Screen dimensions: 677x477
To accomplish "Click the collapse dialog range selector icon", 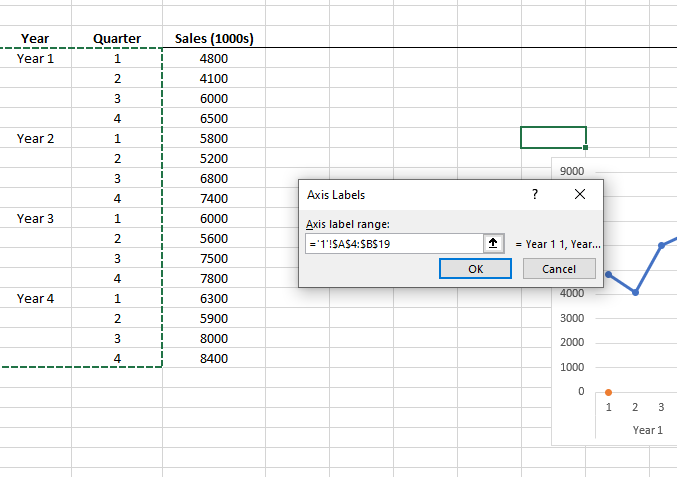I will 493,243.
